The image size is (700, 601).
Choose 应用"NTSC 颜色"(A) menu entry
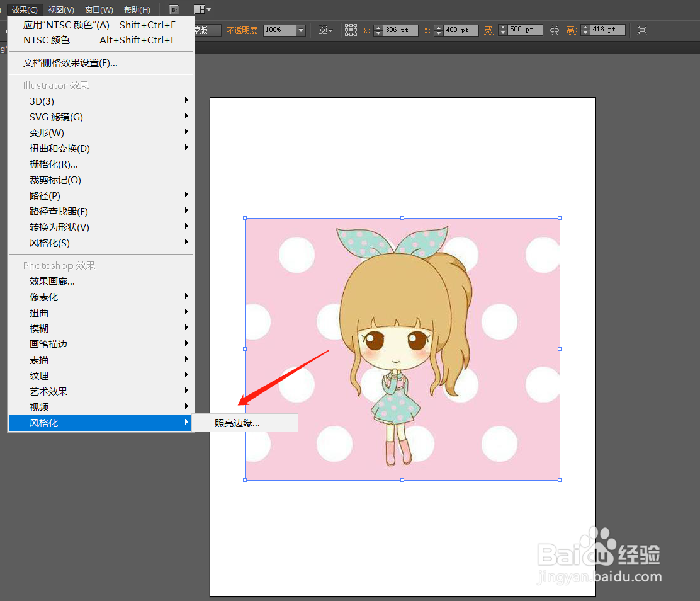[x=101, y=25]
